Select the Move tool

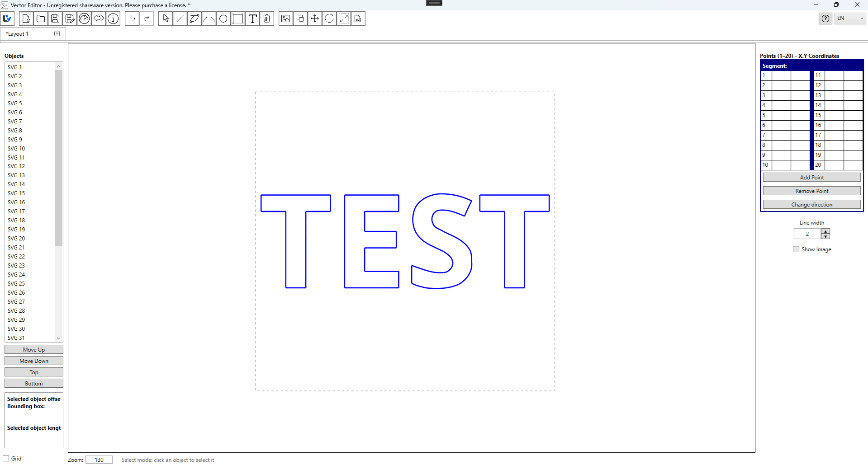click(x=315, y=19)
